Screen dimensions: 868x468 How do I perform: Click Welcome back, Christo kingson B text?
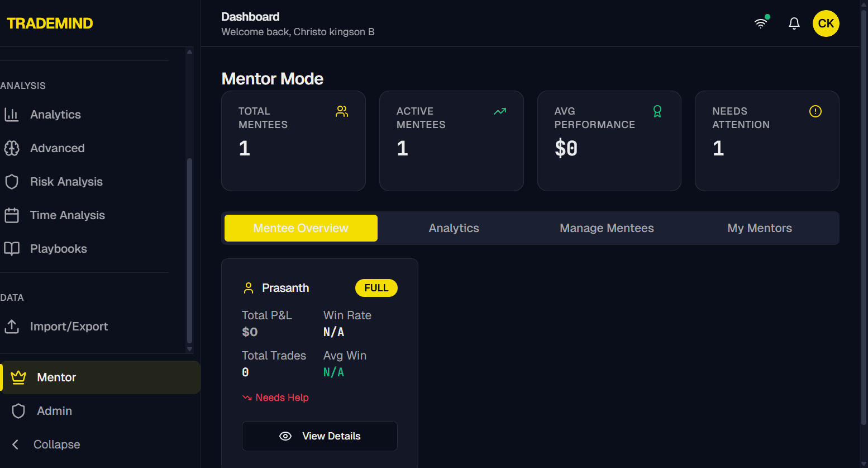pos(298,32)
